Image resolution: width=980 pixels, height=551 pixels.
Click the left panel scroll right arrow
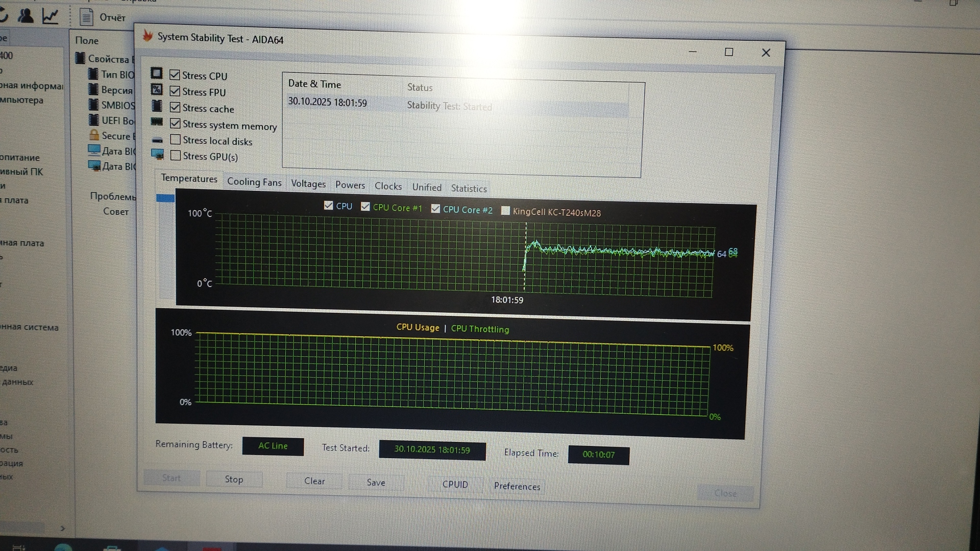coord(63,529)
